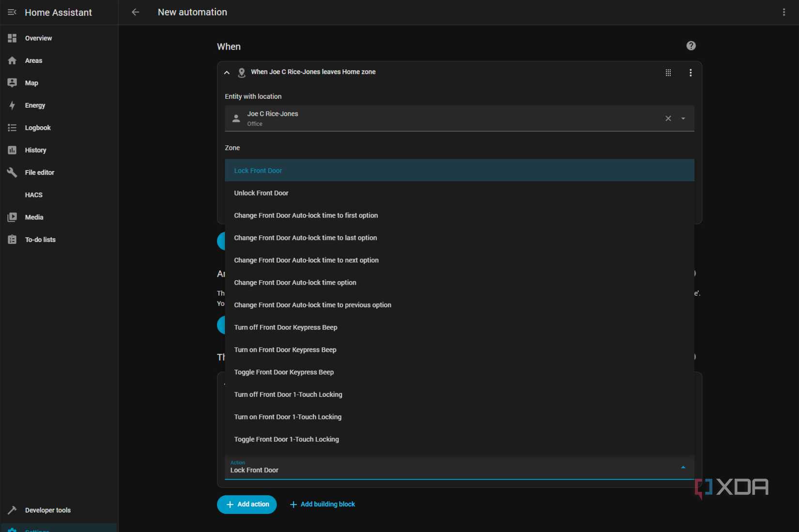799x532 pixels.
Task: Expand the entity with location dropdown arrow
Action: point(683,118)
